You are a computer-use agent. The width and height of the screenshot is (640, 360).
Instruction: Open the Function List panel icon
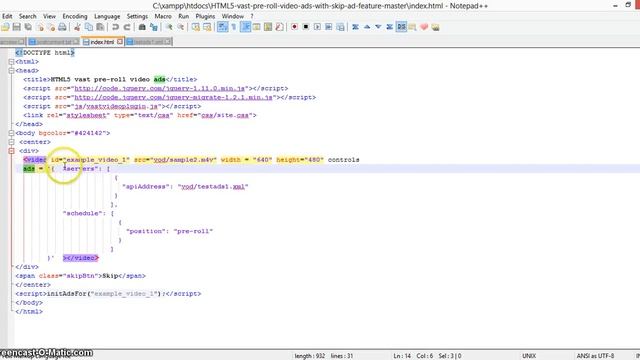pos(279,27)
